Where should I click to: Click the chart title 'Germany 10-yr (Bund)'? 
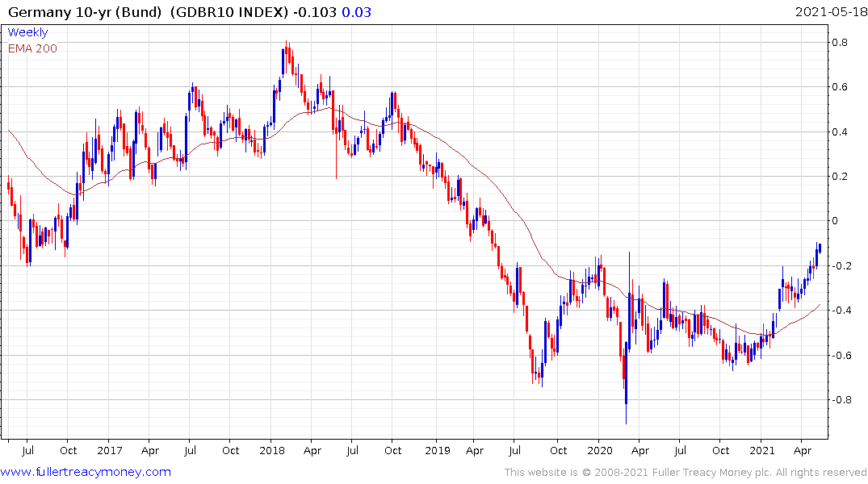86,11
